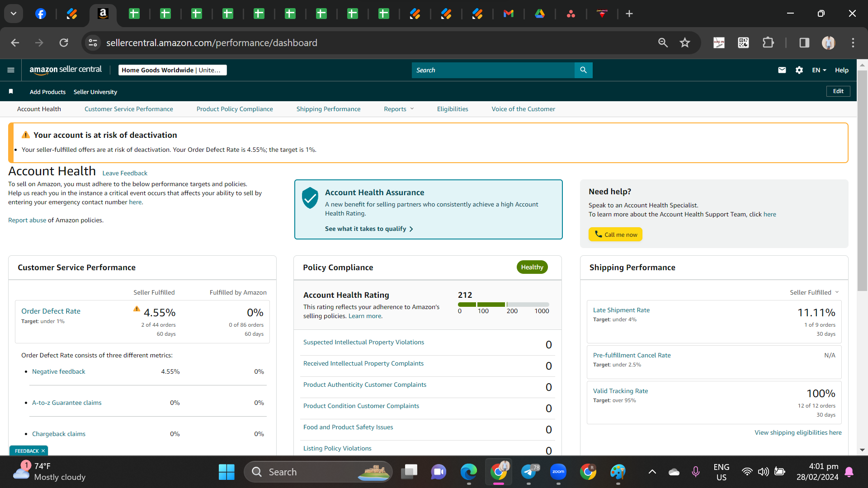
Task: Open the Home Goods Worldwide account switcher
Action: (173, 70)
